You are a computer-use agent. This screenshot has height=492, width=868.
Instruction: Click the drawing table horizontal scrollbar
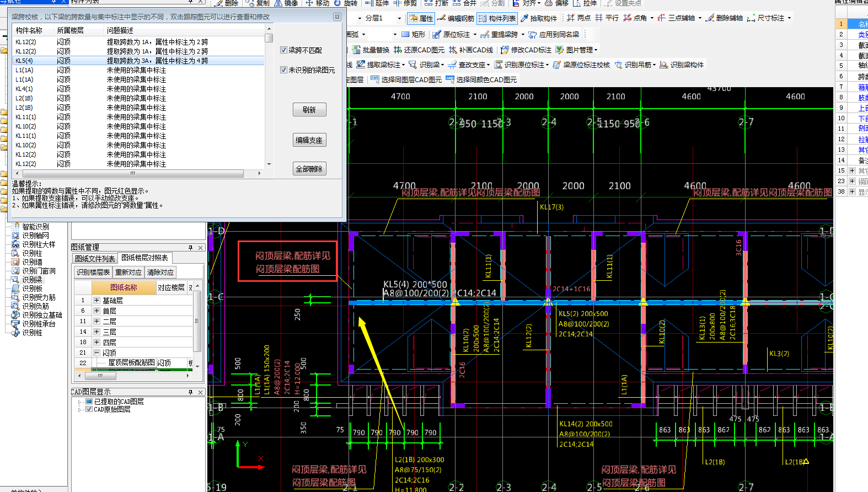135,376
